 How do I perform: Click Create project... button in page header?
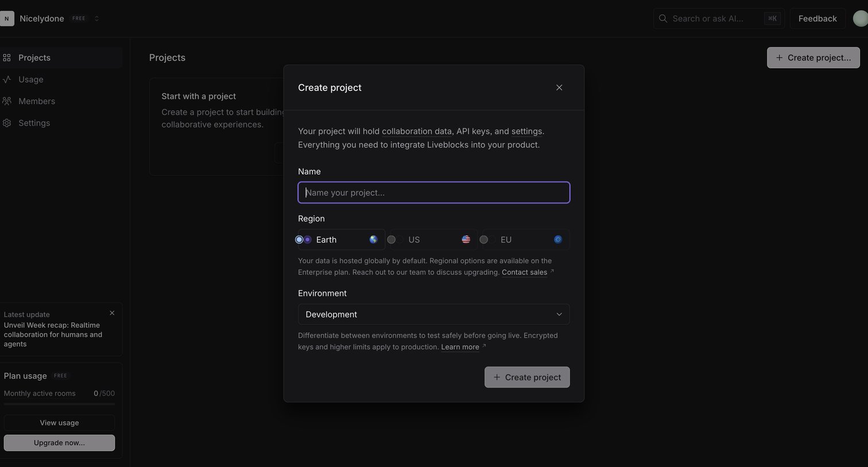click(813, 57)
